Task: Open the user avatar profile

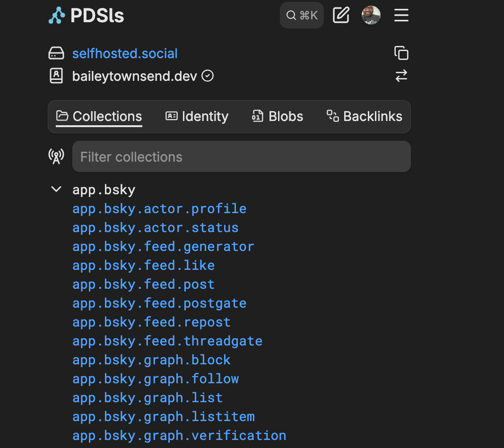Action: tap(371, 16)
